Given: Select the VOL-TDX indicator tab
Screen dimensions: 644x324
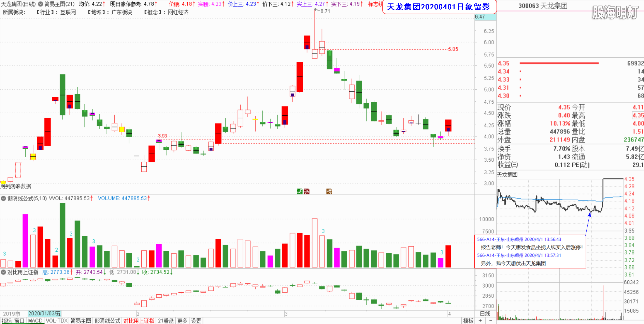Looking at the screenshot, I should click(x=57, y=321).
